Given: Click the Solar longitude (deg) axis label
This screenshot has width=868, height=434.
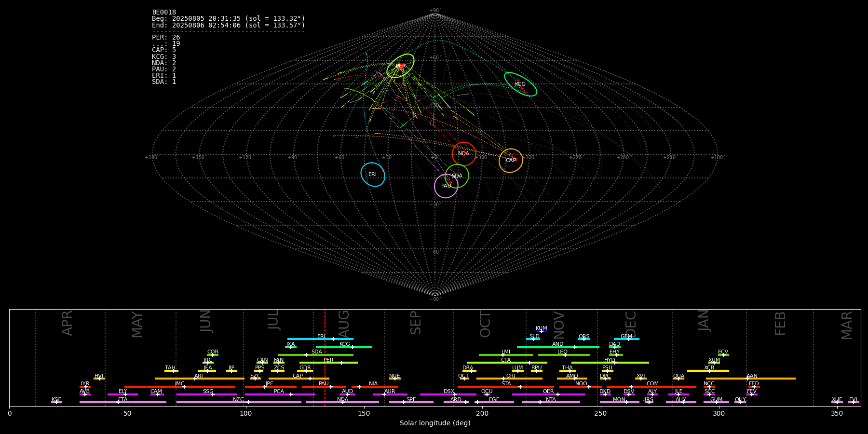Looking at the screenshot, I should tap(435, 423).
